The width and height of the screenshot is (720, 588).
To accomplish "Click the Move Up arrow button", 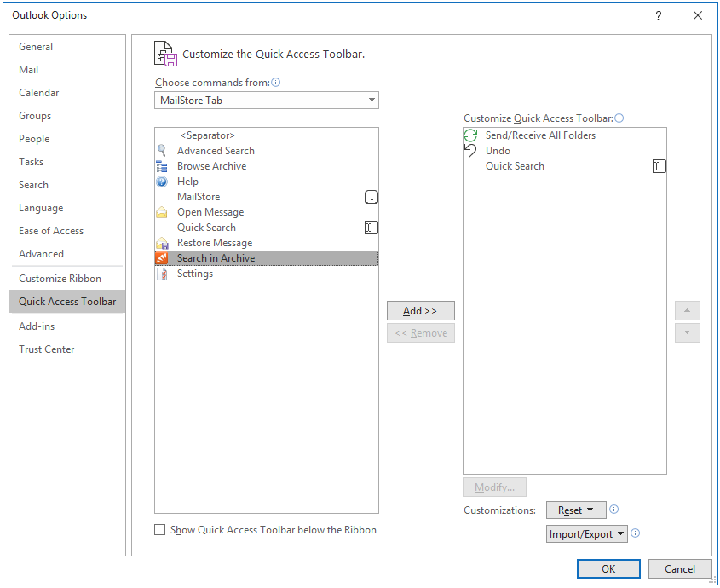I will [x=688, y=310].
